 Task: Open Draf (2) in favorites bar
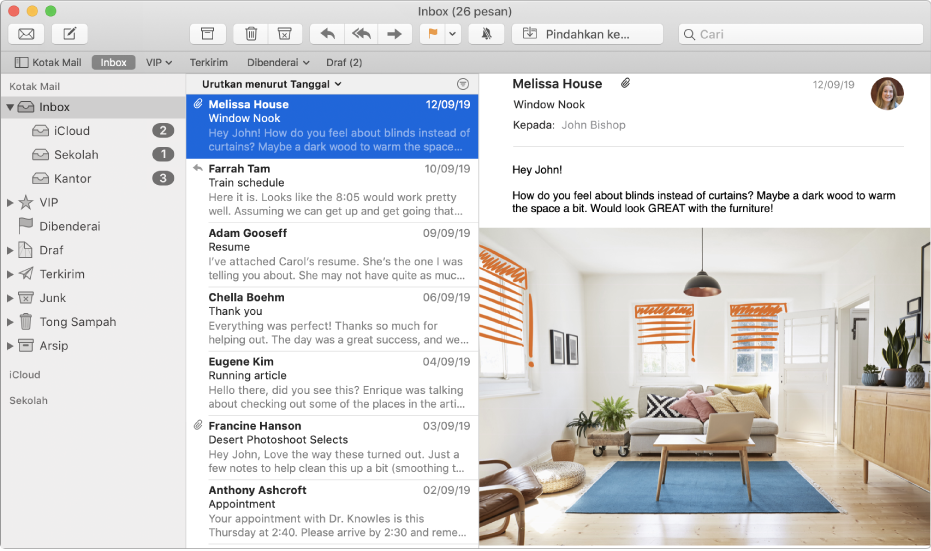coord(344,62)
